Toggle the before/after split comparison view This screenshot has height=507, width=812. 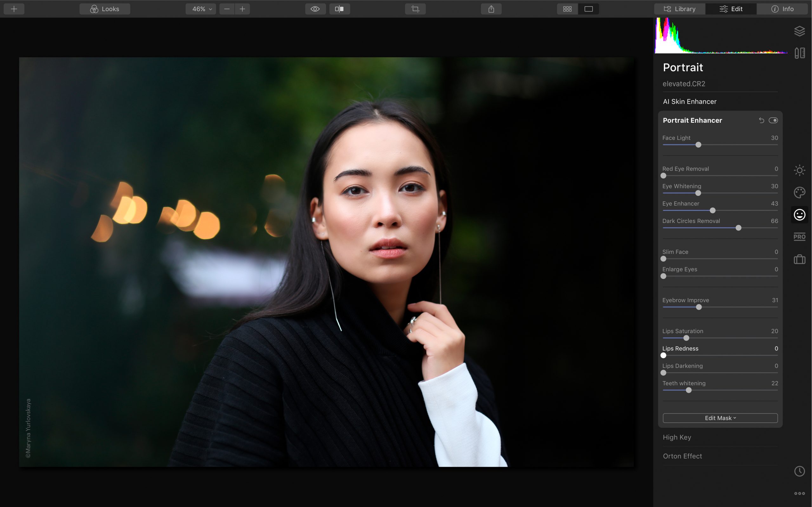click(x=339, y=9)
